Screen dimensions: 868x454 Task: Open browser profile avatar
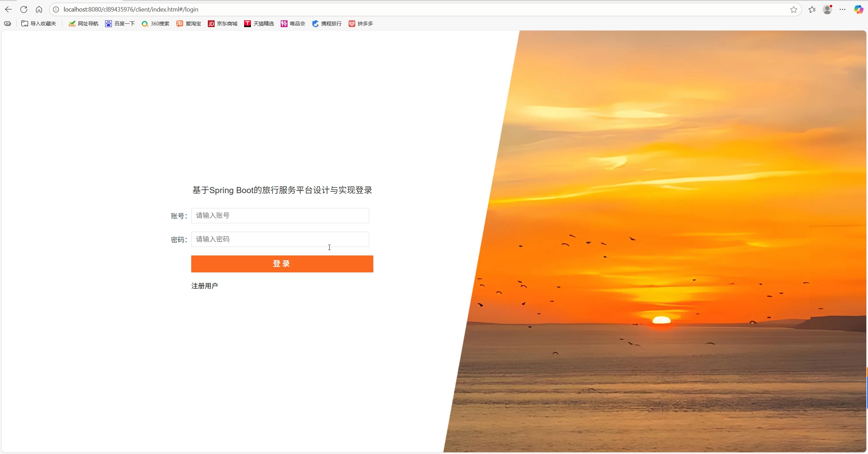(827, 9)
